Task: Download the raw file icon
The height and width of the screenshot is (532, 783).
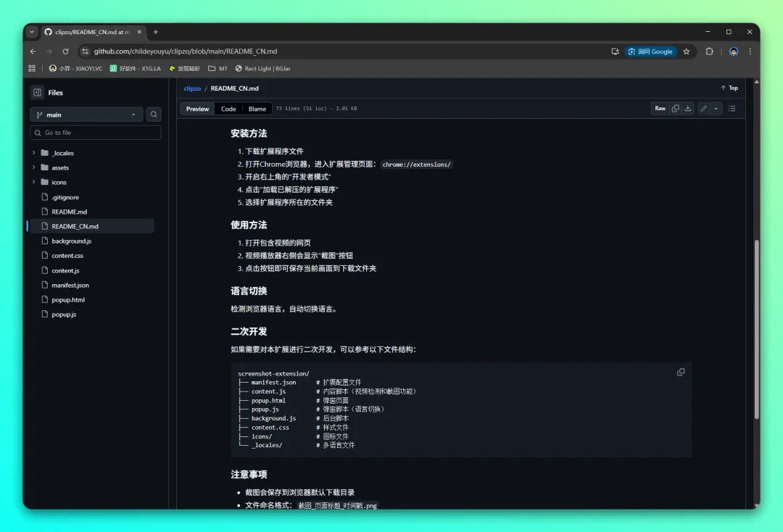Action: pyautogui.click(x=687, y=108)
